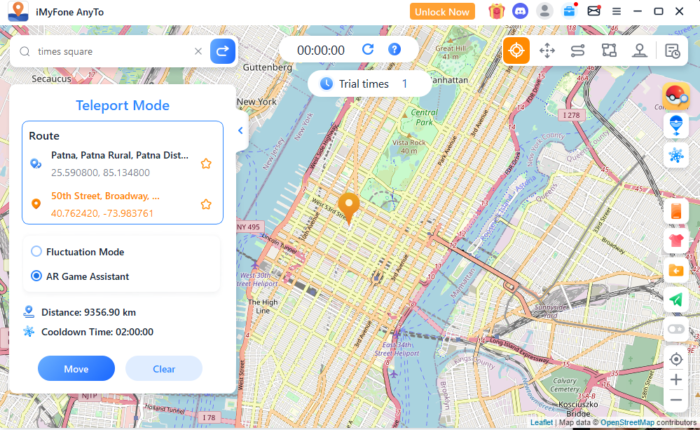
Task: Click the Trial times indicator
Action: click(369, 83)
